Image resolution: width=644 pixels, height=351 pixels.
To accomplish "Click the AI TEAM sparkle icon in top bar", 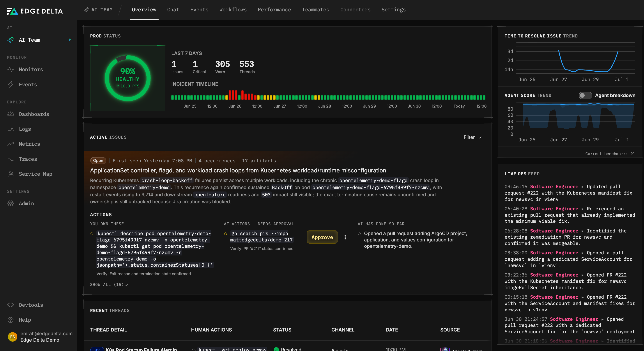I will point(87,10).
